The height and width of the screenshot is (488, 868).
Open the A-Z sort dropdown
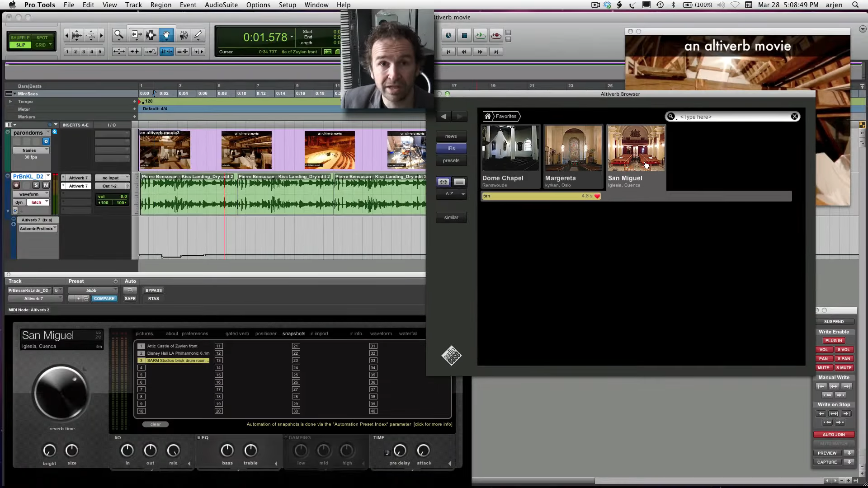point(451,194)
